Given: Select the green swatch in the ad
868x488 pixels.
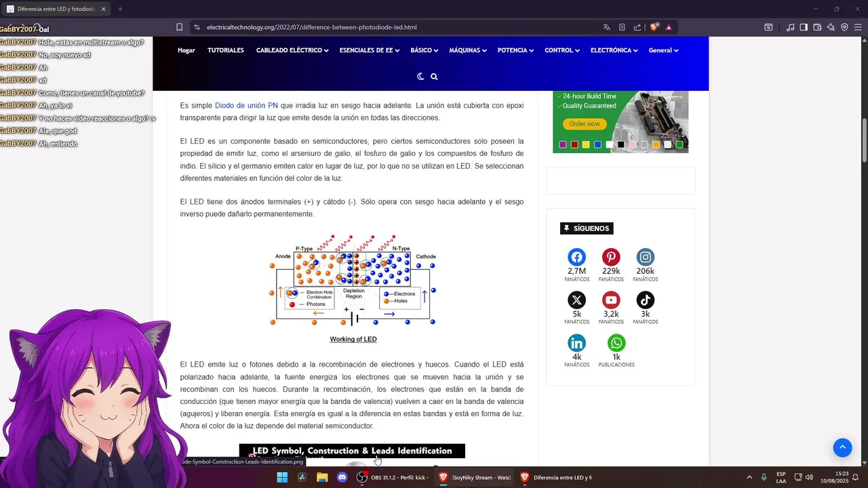Looking at the screenshot, I should (x=679, y=144).
